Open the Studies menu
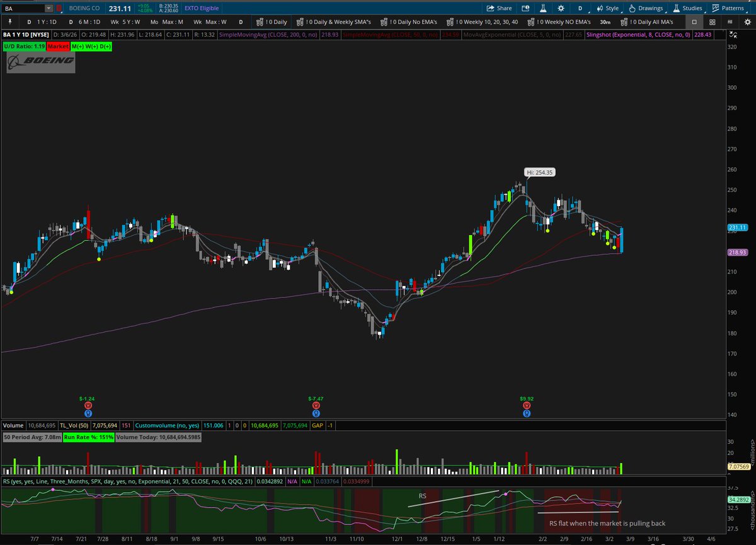 (x=687, y=8)
